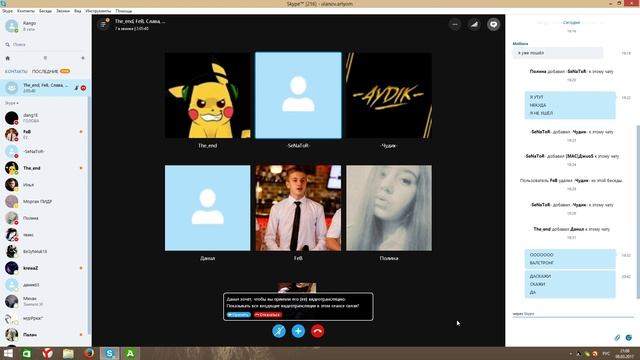640x360 pixels.
Task: Open the Контакты menu
Action: coord(26,11)
